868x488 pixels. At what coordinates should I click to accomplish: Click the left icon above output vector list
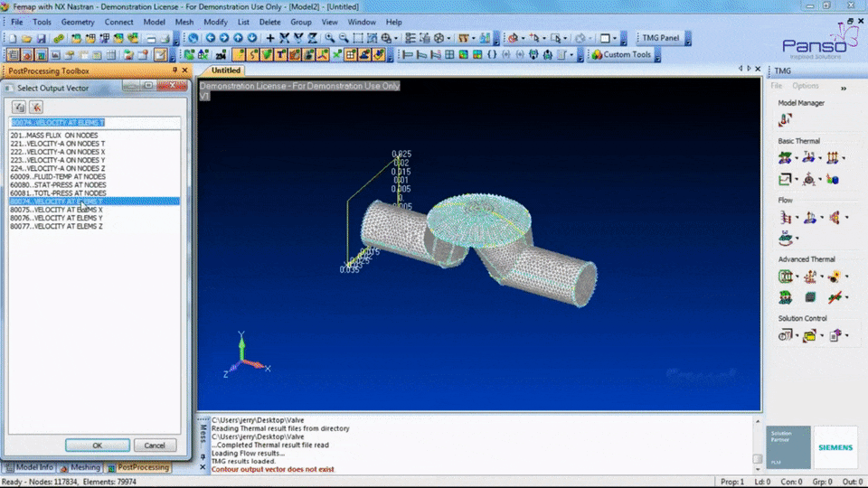(x=19, y=107)
